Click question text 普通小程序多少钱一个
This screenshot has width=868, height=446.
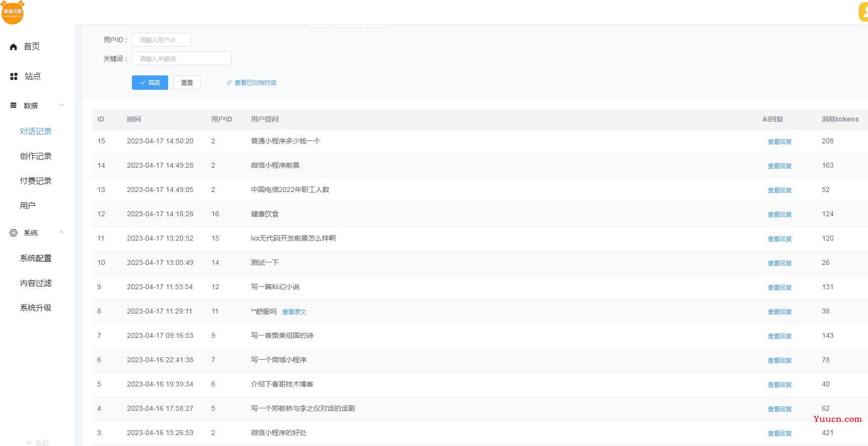coord(286,141)
